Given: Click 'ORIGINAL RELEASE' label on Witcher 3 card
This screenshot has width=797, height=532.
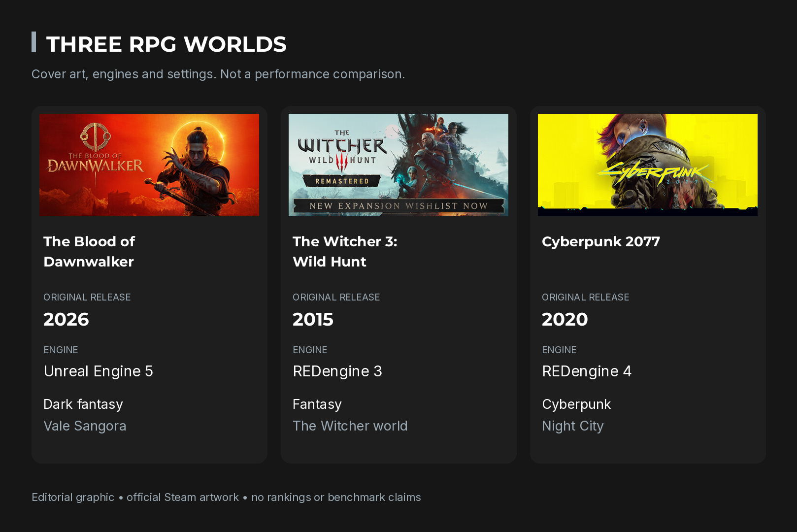Looking at the screenshot, I should point(336,297).
